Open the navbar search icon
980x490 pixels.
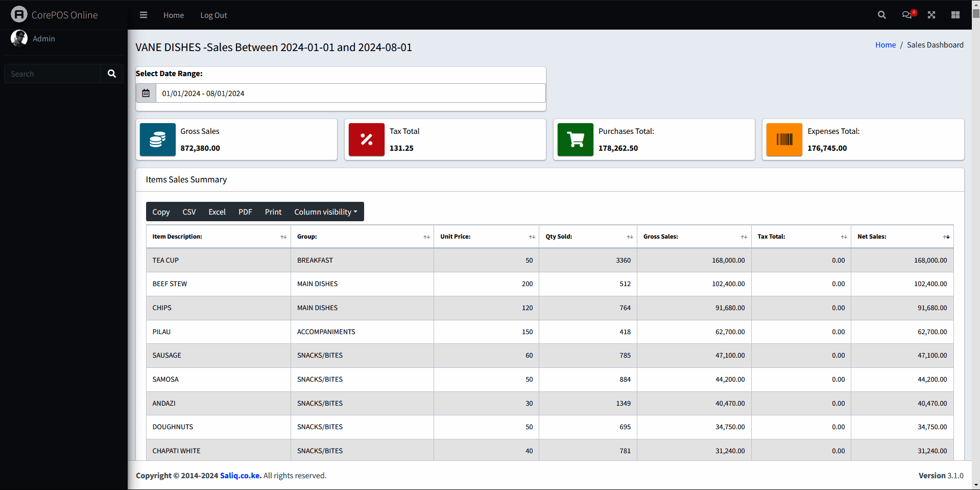(881, 15)
